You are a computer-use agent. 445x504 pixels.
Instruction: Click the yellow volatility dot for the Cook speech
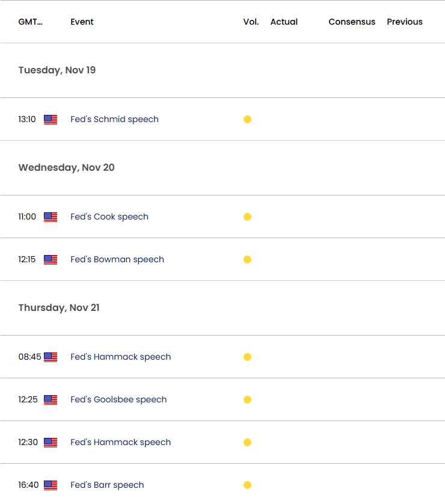click(247, 217)
